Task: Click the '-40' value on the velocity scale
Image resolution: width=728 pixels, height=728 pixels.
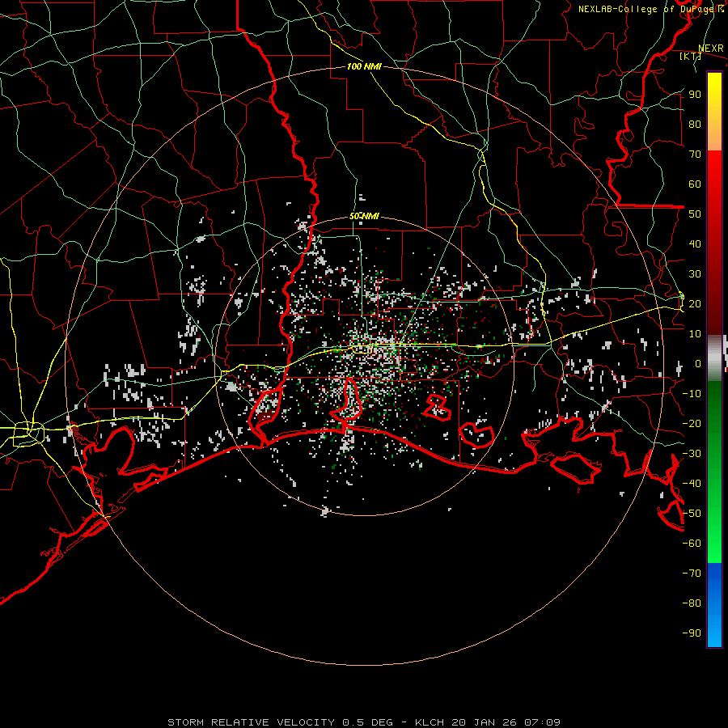Action: tap(692, 484)
